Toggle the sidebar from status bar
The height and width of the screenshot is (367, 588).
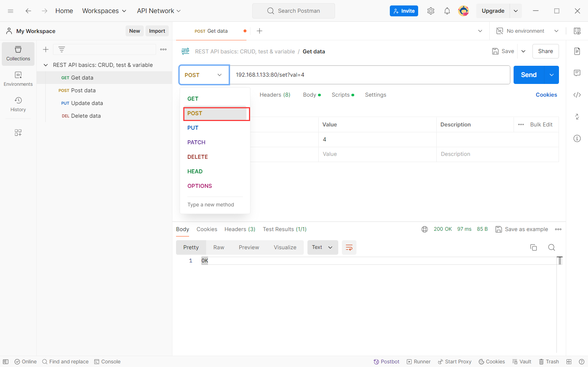[5, 362]
